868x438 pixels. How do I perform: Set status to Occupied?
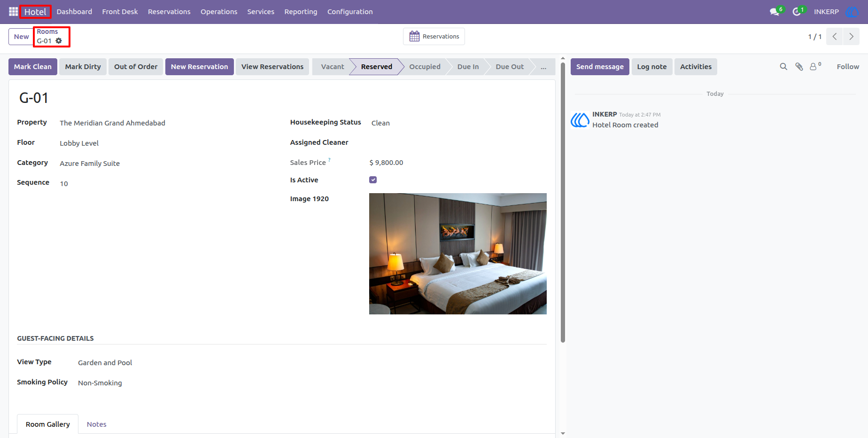click(425, 67)
